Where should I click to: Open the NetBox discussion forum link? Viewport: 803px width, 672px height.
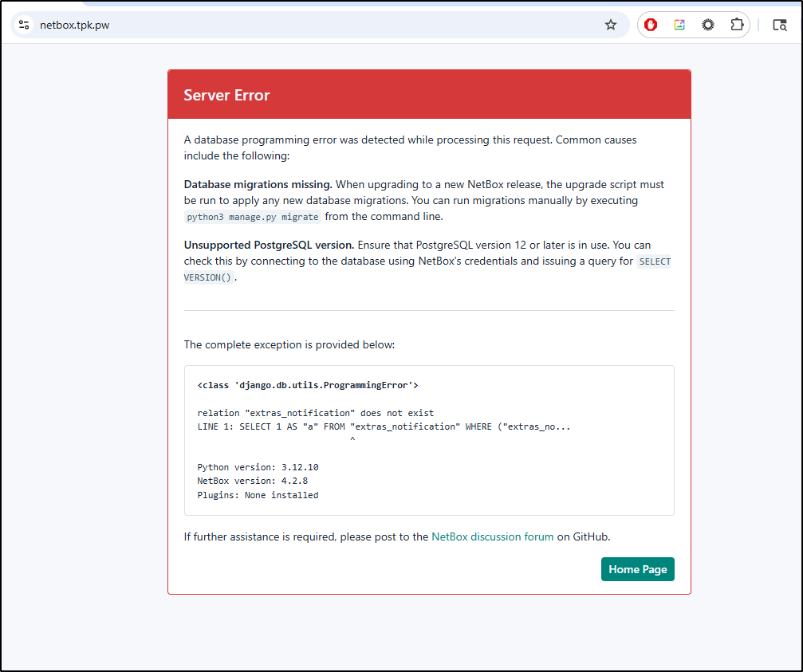(x=492, y=536)
